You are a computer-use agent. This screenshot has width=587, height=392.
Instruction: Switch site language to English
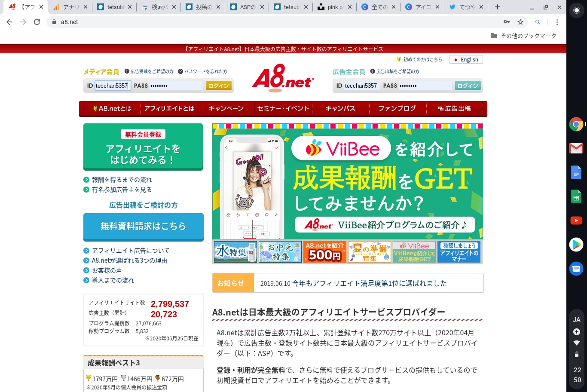(466, 60)
